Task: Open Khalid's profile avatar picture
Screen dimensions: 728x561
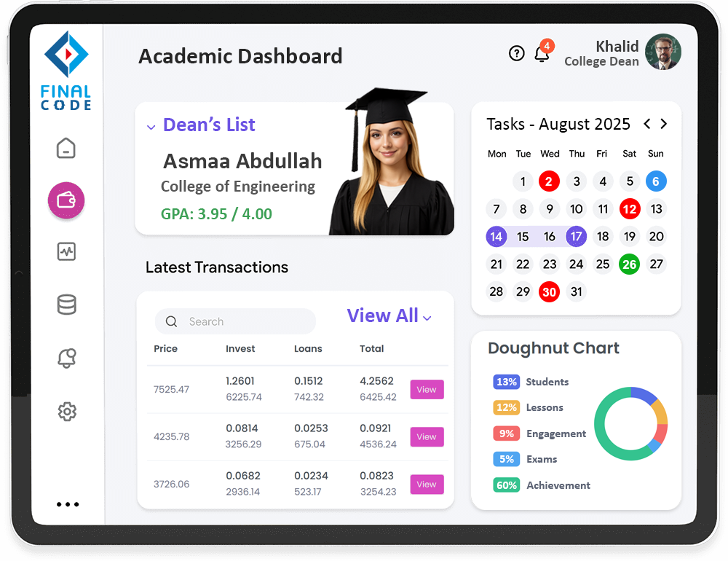Action: click(663, 52)
